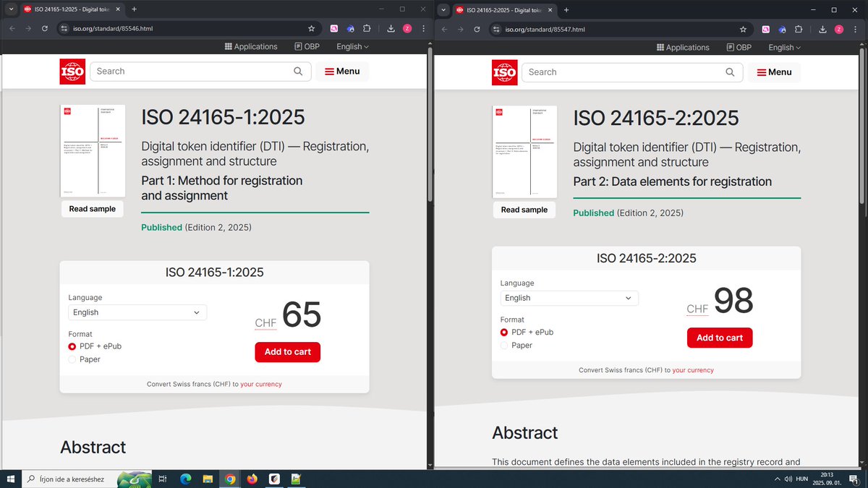Open Windows Start menu
868x488 pixels.
10,479
